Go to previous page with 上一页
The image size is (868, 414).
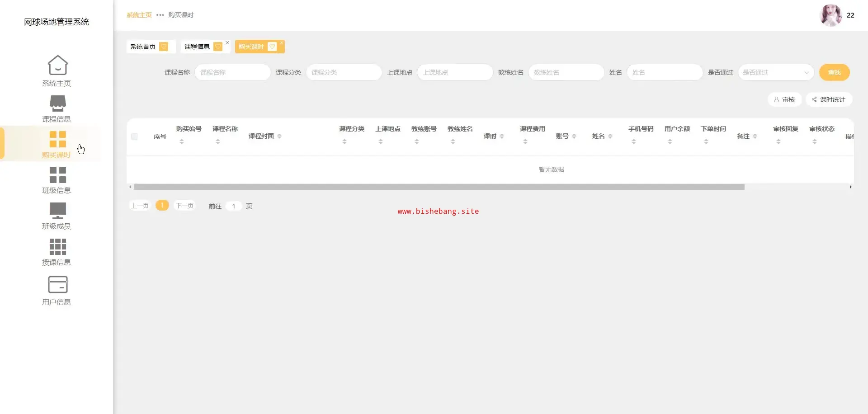click(140, 206)
